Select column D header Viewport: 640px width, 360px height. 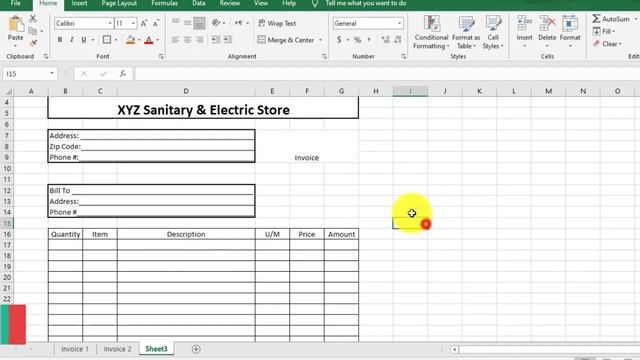click(186, 91)
